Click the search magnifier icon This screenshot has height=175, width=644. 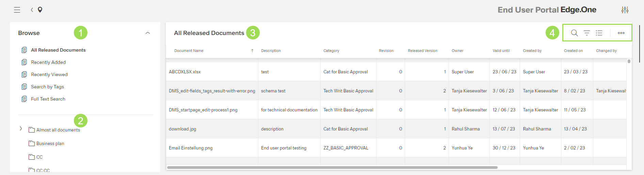pos(574,33)
